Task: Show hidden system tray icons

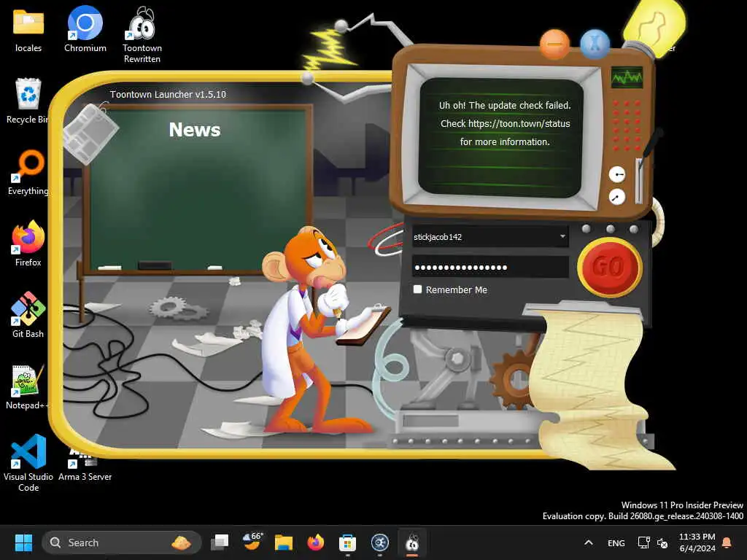Action: tap(589, 542)
